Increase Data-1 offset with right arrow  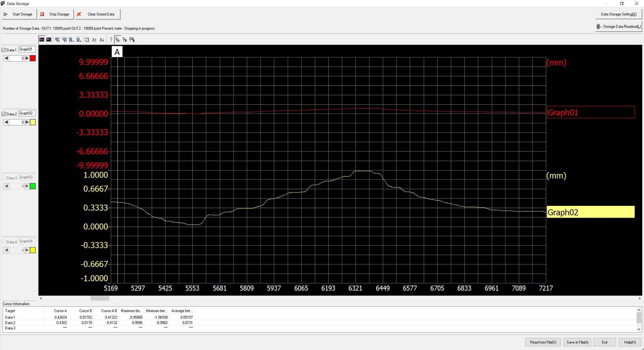(27, 58)
